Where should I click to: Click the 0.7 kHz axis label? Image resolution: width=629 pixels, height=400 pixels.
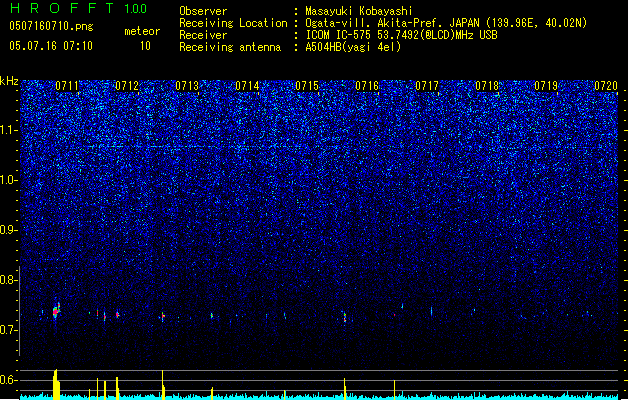9,330
